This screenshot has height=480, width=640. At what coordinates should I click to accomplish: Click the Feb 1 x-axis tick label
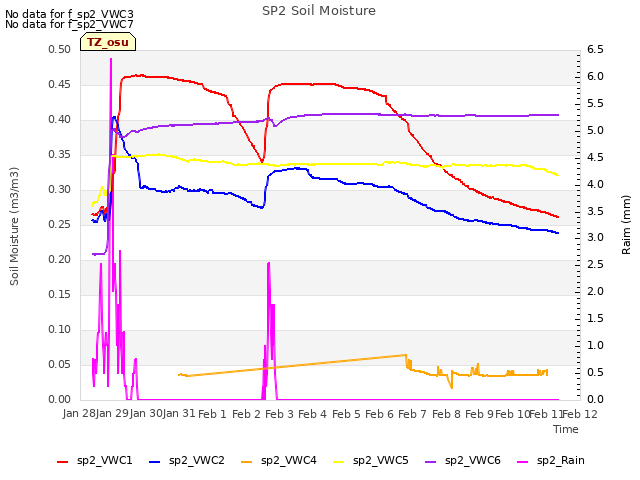coord(212,414)
